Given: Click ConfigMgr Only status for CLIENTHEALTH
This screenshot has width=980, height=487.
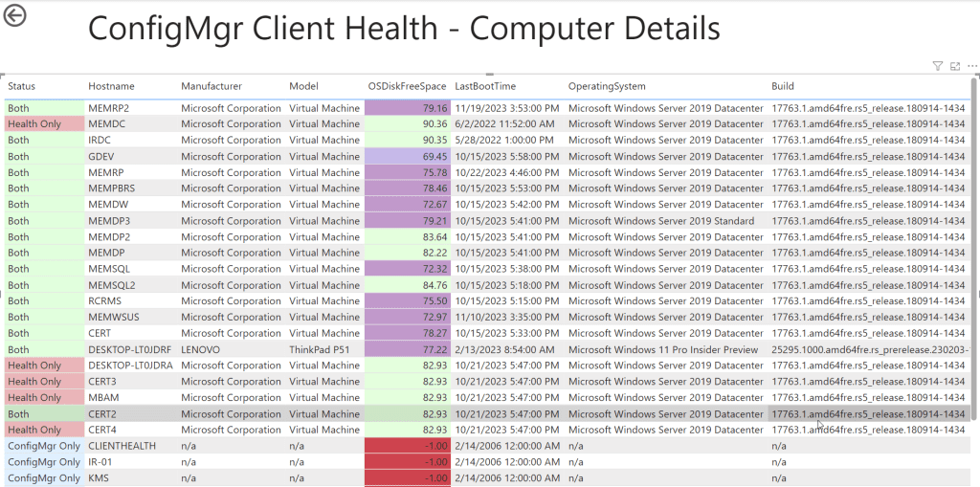Looking at the screenshot, I should click(44, 446).
